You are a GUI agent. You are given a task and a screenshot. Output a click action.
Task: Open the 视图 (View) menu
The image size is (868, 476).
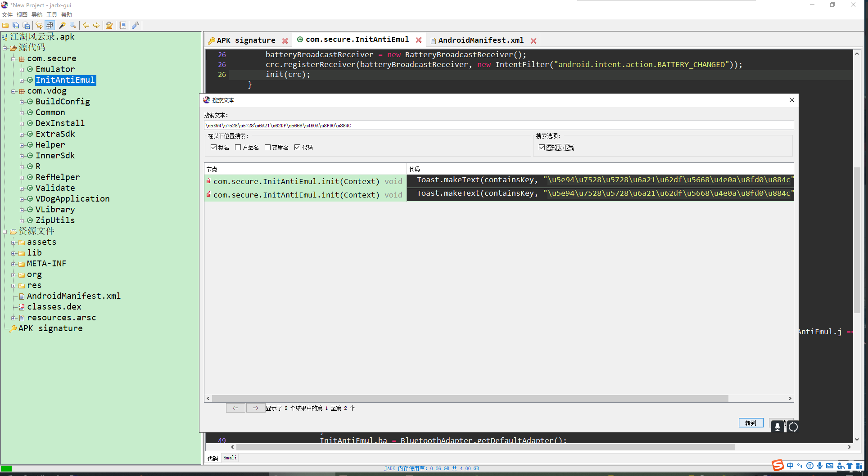point(22,15)
